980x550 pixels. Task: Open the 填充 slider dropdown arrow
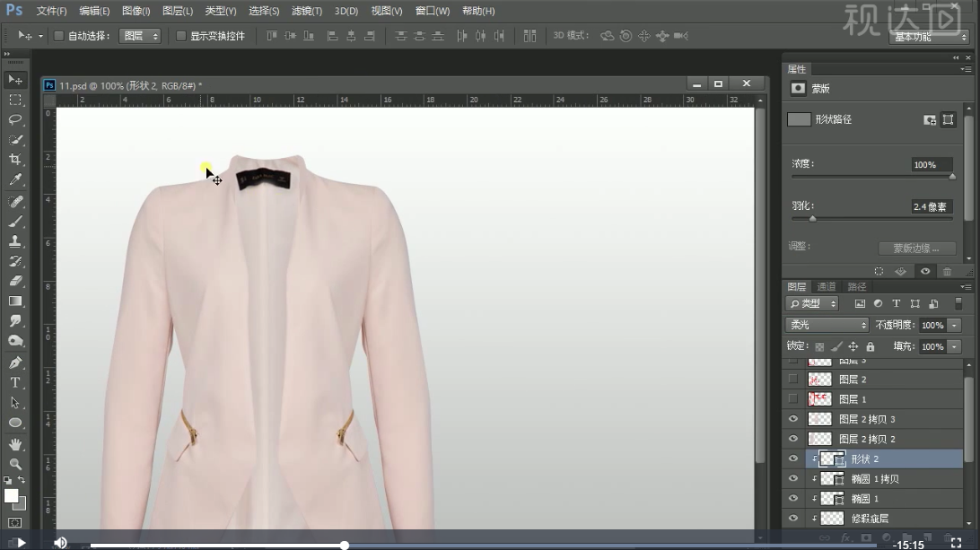(x=954, y=347)
